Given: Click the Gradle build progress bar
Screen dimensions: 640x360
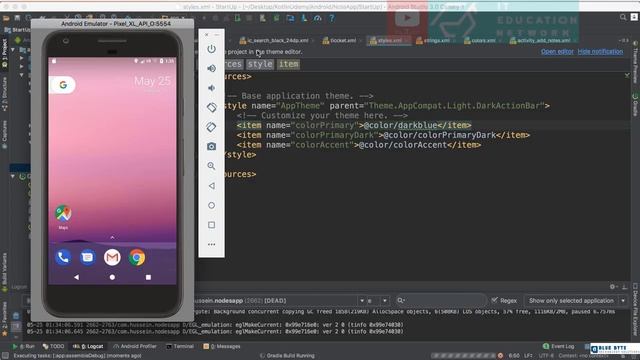Looking at the screenshot, I should pyautogui.click(x=463, y=356).
